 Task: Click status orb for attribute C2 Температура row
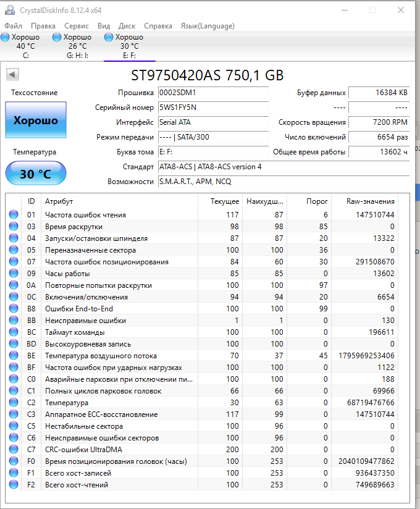(x=14, y=402)
